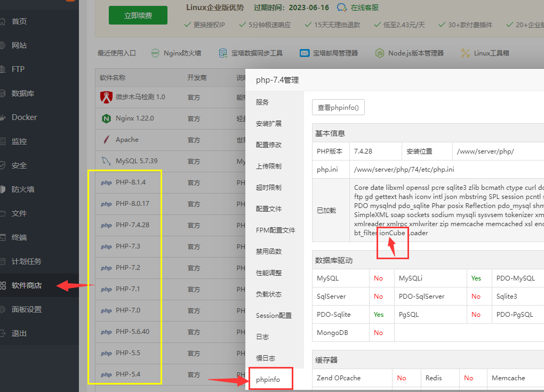Screen dimensions: 544x392
Task: Open 文件 in the sidebar
Action: click(19, 213)
